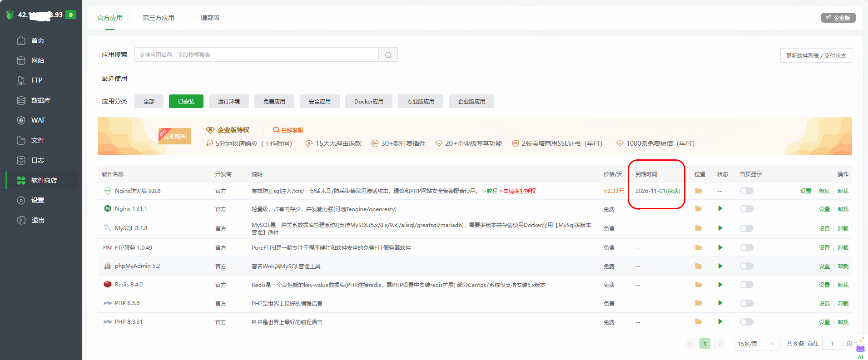Click running status icon for Nginx 1.31.1

point(720,208)
